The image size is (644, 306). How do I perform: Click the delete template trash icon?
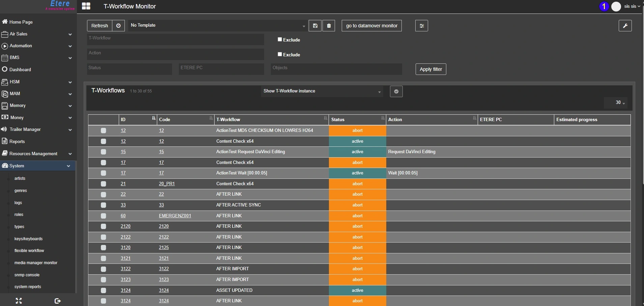[x=329, y=26]
